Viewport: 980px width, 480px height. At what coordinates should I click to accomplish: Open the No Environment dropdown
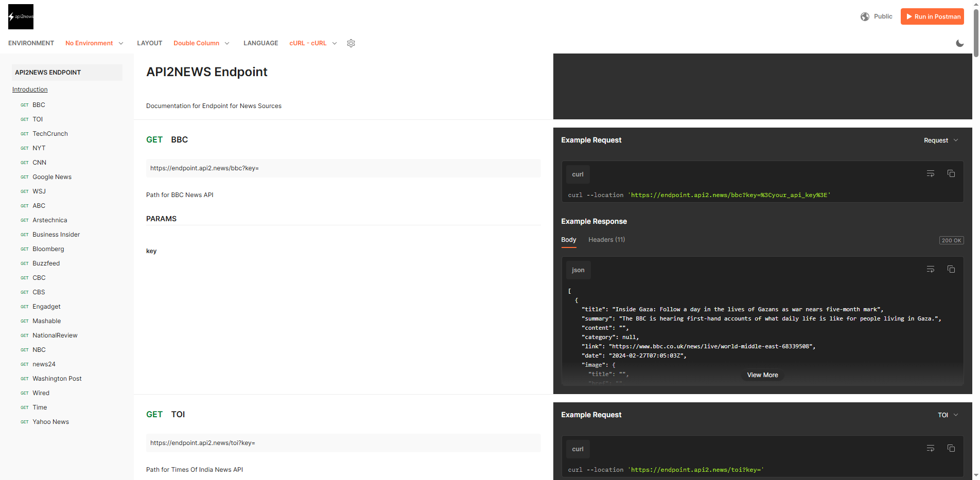(95, 43)
